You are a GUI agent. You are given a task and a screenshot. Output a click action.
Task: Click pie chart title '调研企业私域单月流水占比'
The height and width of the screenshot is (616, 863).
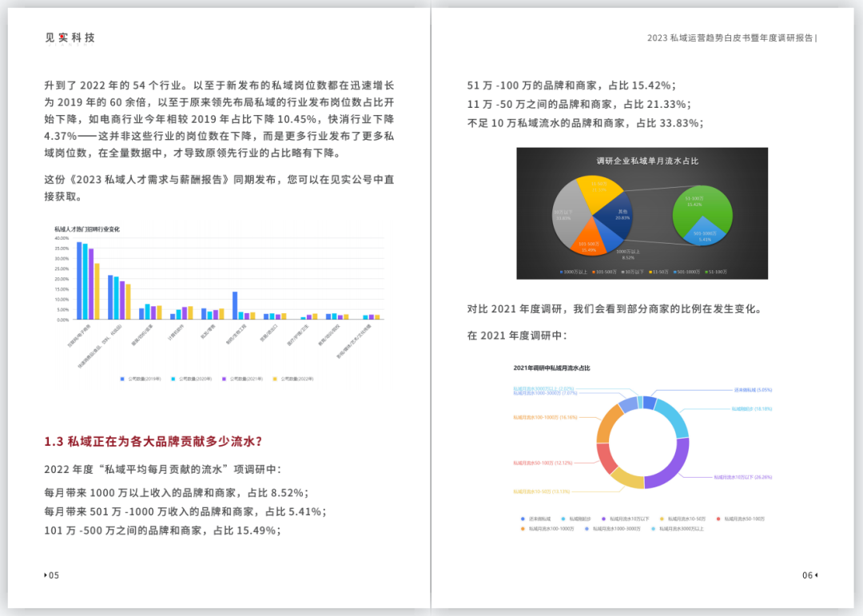647,161
